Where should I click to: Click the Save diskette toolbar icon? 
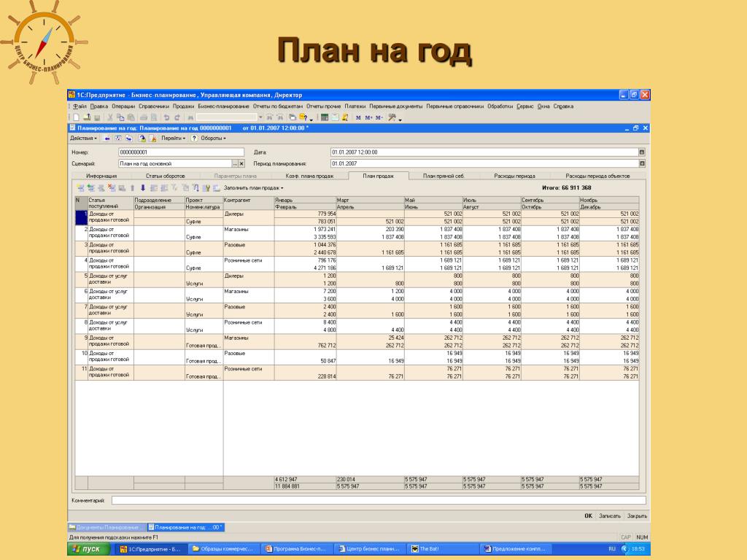97,117
